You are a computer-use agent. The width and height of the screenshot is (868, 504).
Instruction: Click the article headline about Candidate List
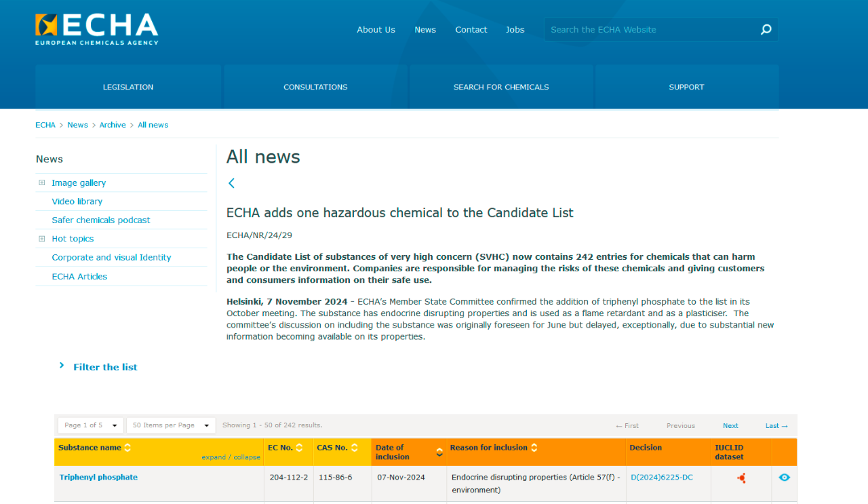click(400, 213)
